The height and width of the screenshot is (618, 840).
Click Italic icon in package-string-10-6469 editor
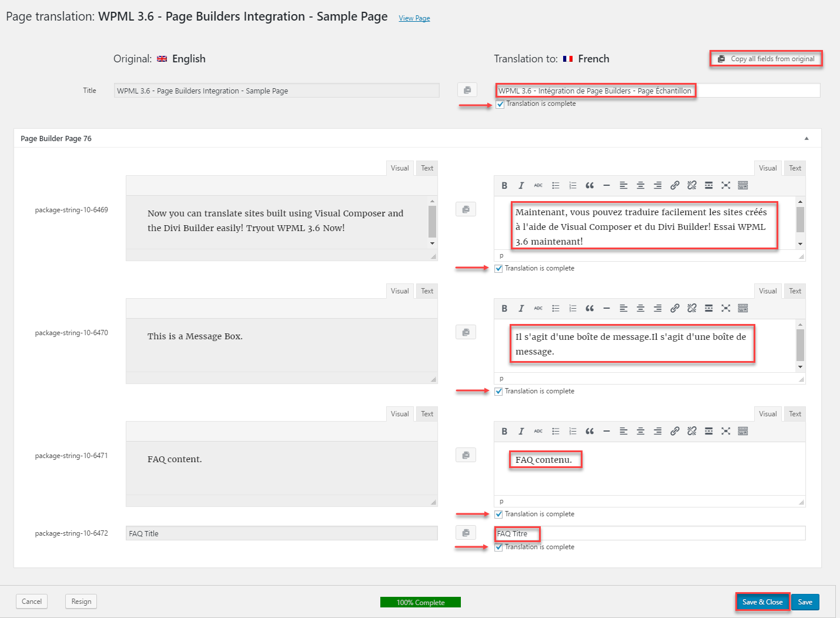pos(521,185)
